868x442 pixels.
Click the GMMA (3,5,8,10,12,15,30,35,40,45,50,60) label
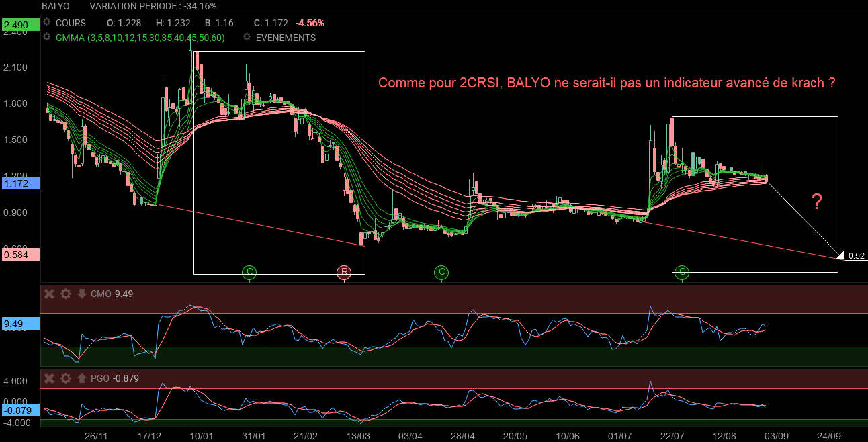(x=140, y=38)
